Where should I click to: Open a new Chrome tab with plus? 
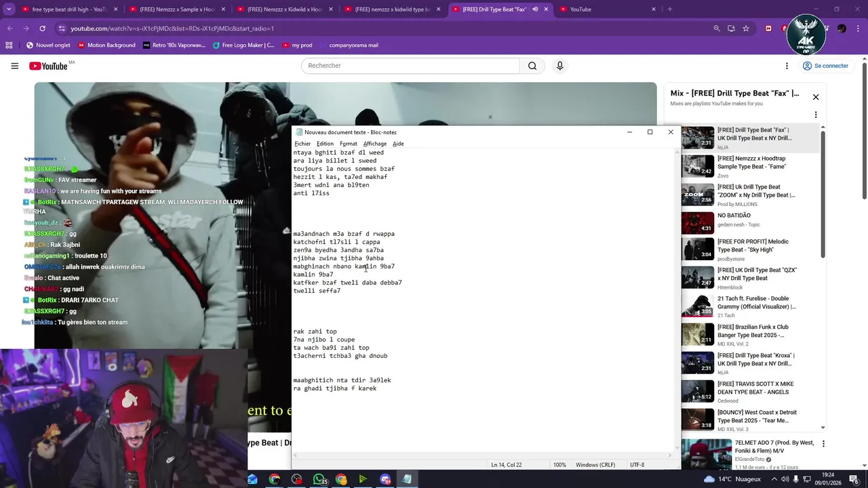[669, 9]
